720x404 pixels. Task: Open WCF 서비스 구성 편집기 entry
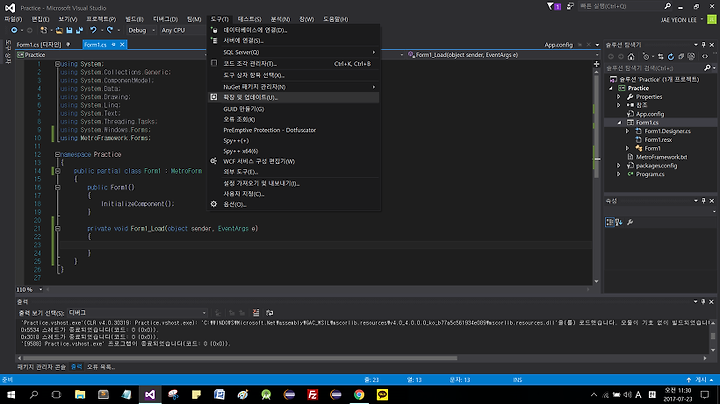pos(293,161)
